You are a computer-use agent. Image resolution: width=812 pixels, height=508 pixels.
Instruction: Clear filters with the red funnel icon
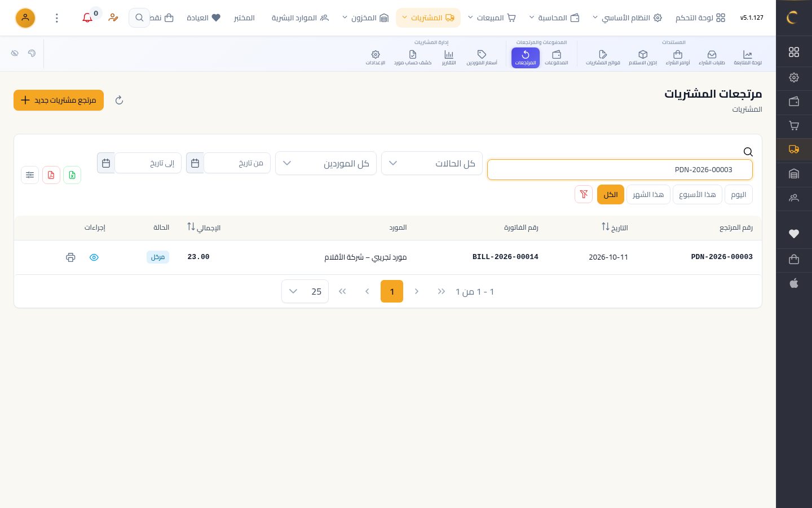[584, 194]
